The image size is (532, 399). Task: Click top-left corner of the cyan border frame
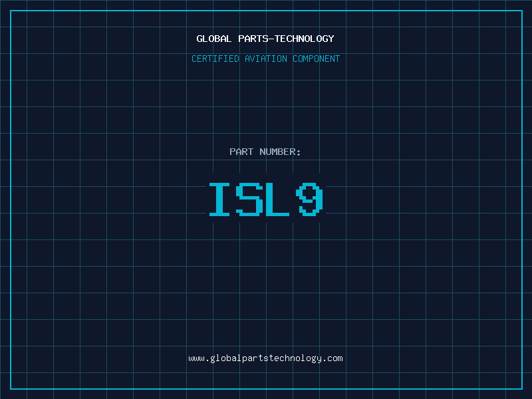[10, 10]
